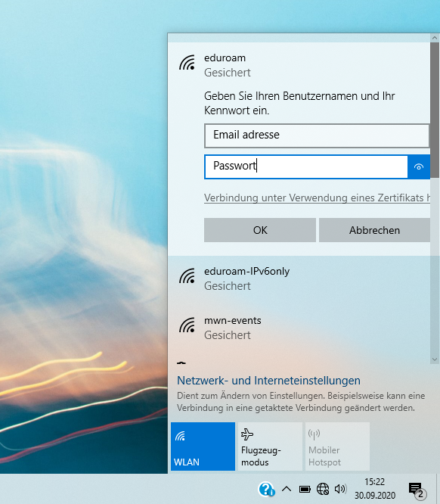Toggle the Mobiler Hotspot tile
The height and width of the screenshot is (504, 440).
point(337,446)
